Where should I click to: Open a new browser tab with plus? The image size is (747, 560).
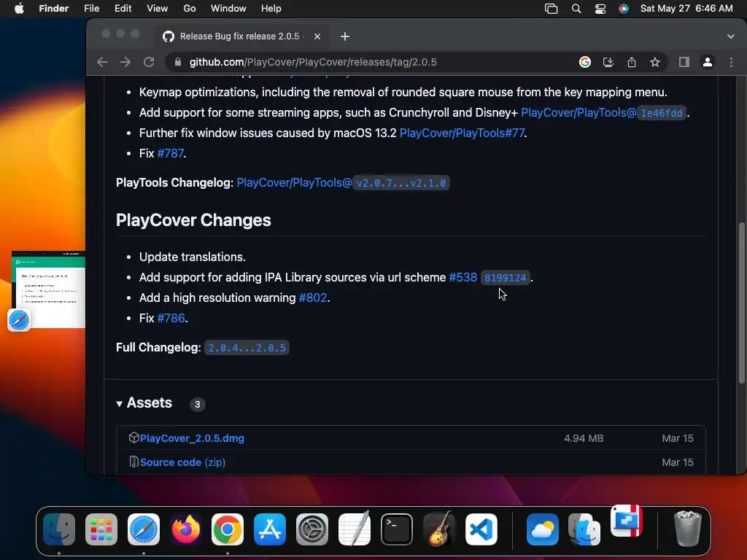[345, 36]
